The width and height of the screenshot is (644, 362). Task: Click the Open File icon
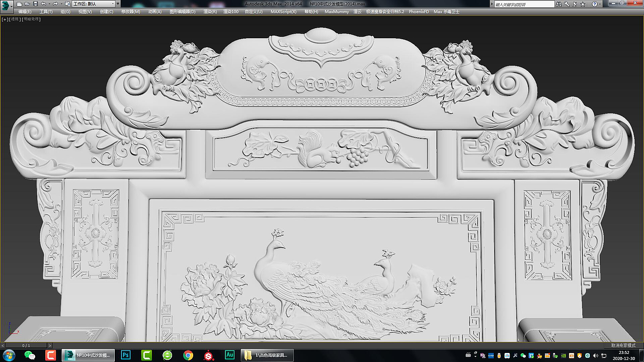tap(27, 4)
